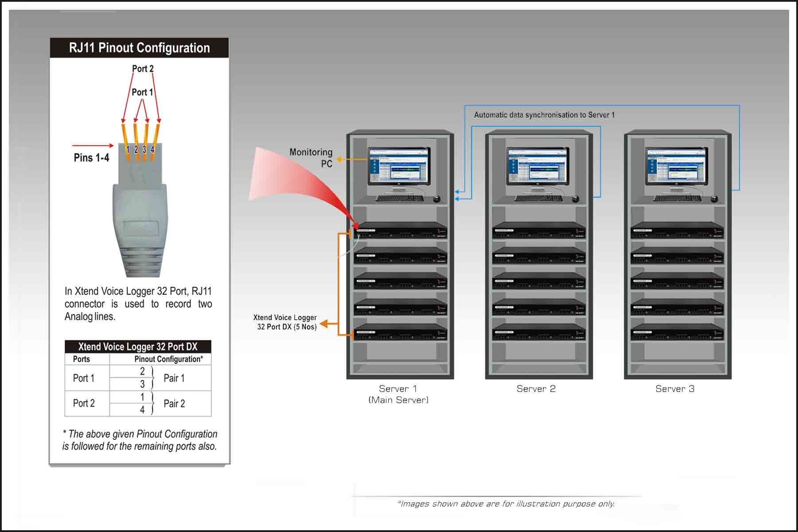
Task: Click the bottom voice logger unit in Server 2
Action: tap(539, 332)
